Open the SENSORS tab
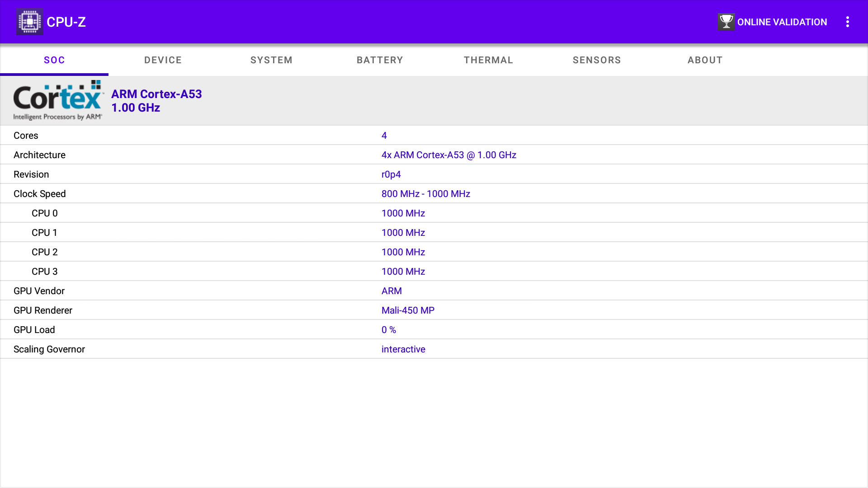The height and width of the screenshot is (488, 868). 597,60
